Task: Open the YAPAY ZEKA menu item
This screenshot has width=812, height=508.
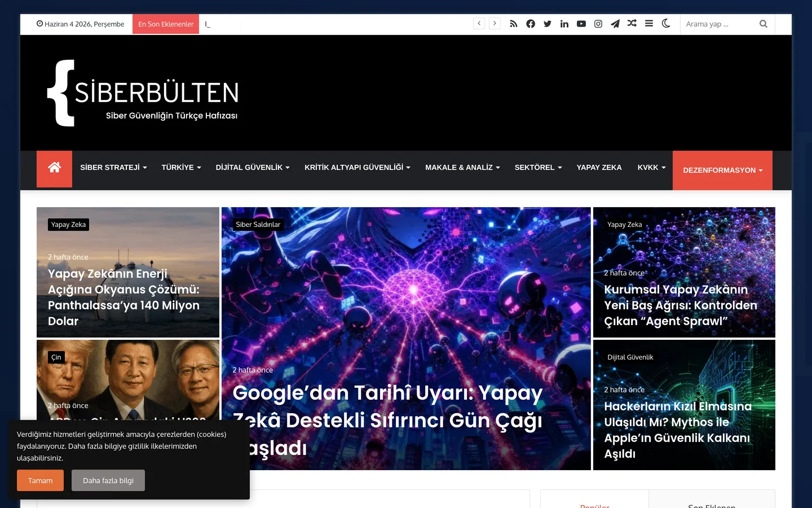Action: 599,168
